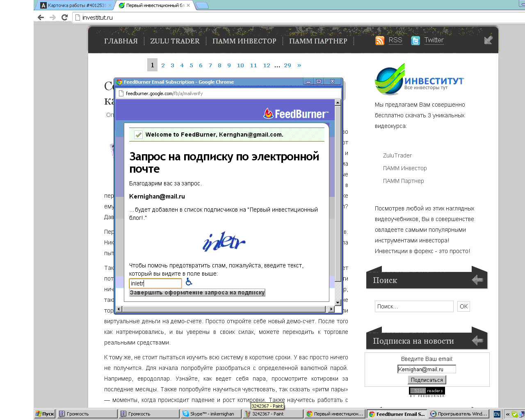This screenshot has height=420, width=525.
Task: Go back using the browser back arrow
Action: (41, 17)
